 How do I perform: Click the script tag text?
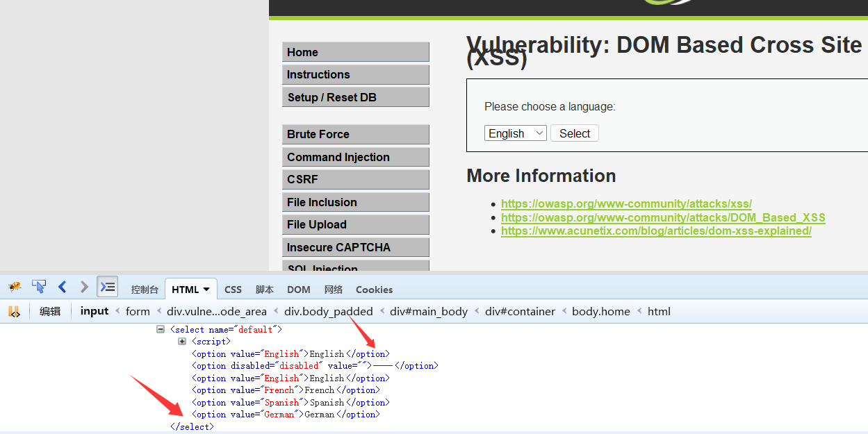[211, 342]
